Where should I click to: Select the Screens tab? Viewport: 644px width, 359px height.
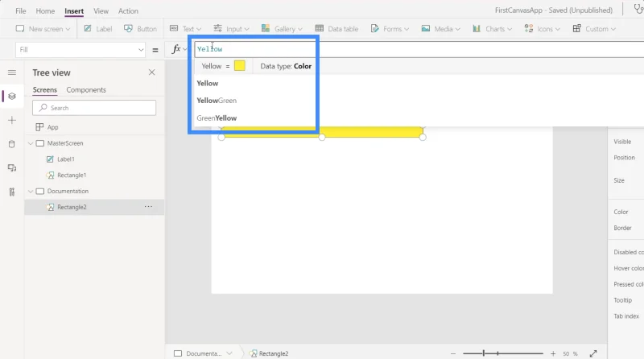[45, 89]
